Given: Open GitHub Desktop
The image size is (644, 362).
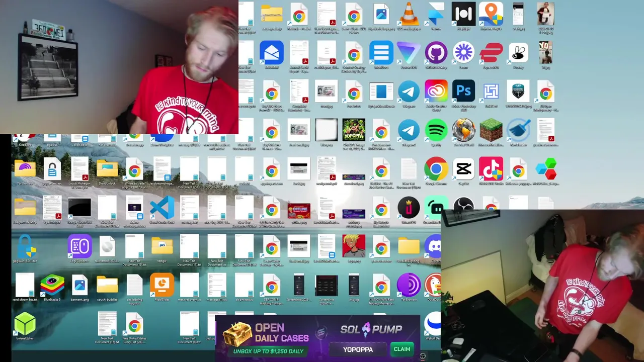Looking at the screenshot, I should coord(436,53).
